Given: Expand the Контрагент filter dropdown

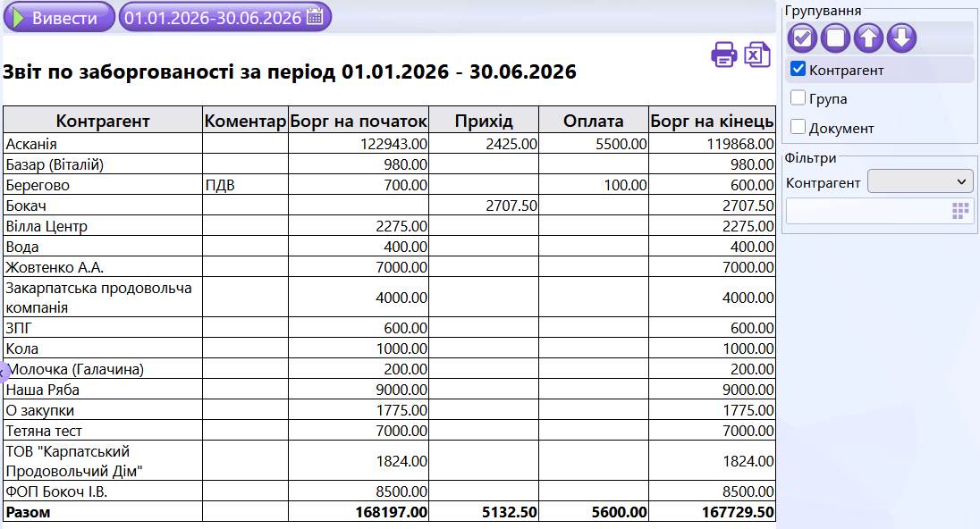Looking at the screenshot, I should pyautogui.click(x=920, y=181).
